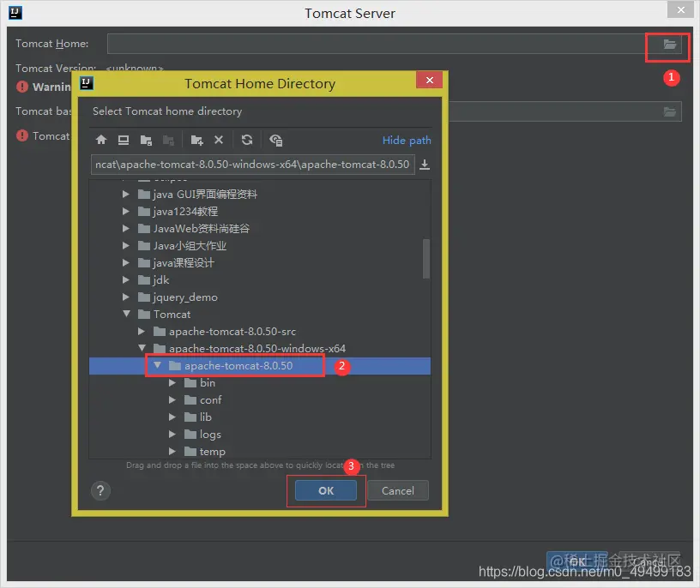This screenshot has height=588, width=700.
Task: Collapse apache-tomcat-8.0.50-windows-x64 arrow
Action: [142, 348]
